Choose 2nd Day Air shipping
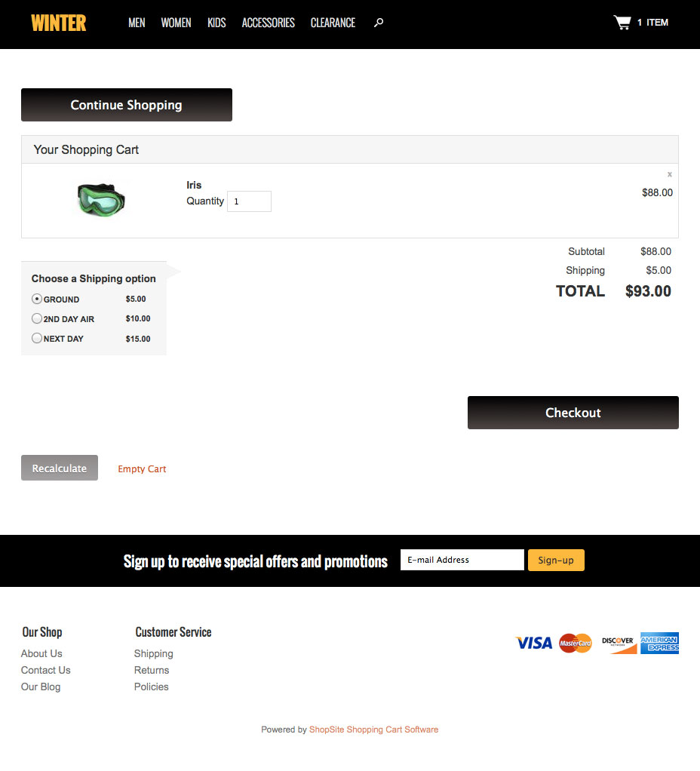 pos(37,318)
